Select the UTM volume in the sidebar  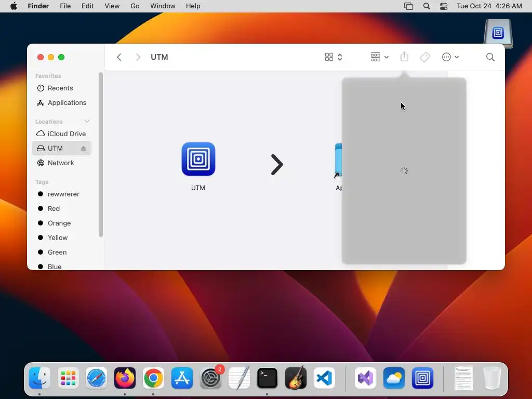[62, 148]
